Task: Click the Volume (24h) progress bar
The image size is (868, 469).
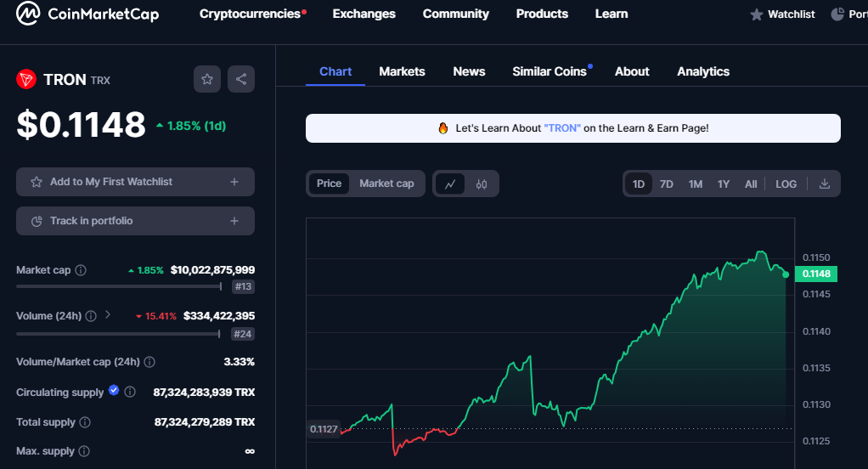Action: pos(118,333)
